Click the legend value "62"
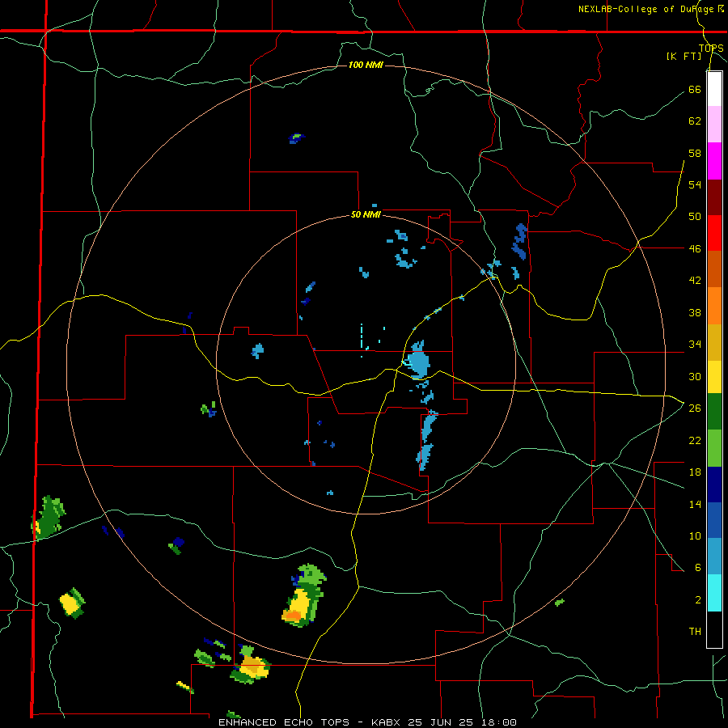 point(695,121)
